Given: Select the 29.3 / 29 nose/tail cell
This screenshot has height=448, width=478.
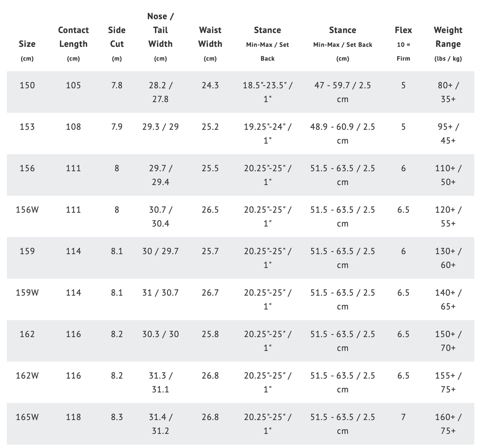Looking at the screenshot, I should pos(160,127).
